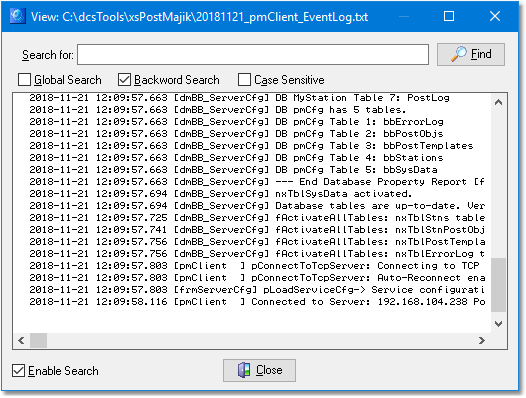This screenshot has width=526, height=398.
Task: Click the Close button with door icon
Action: pyautogui.click(x=259, y=370)
